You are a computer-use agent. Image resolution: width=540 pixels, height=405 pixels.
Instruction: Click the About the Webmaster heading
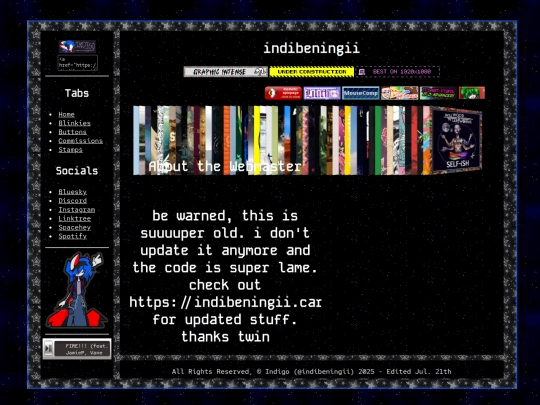tap(225, 166)
